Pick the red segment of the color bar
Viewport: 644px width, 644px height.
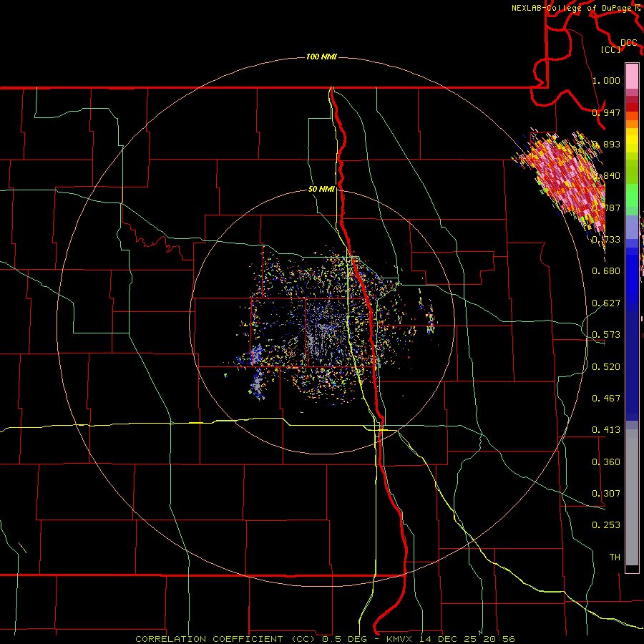coord(632,107)
